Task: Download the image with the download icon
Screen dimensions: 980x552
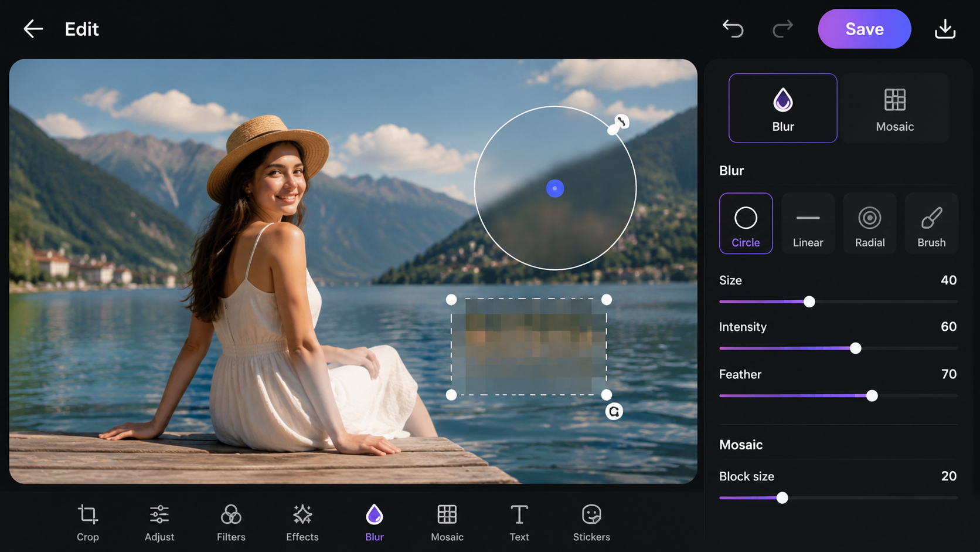Action: click(x=945, y=29)
